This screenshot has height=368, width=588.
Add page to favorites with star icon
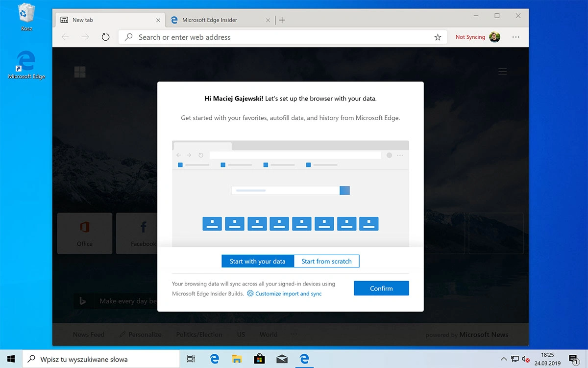click(x=438, y=37)
